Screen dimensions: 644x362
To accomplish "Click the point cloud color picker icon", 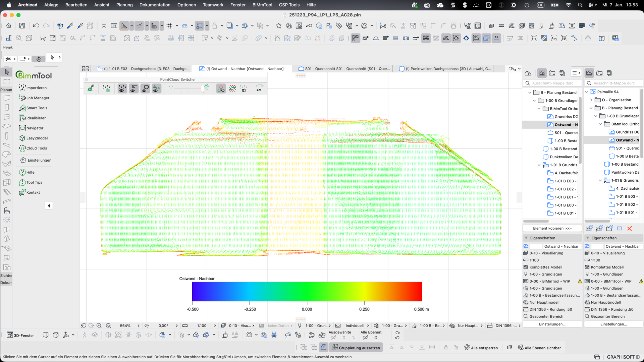I will [91, 88].
